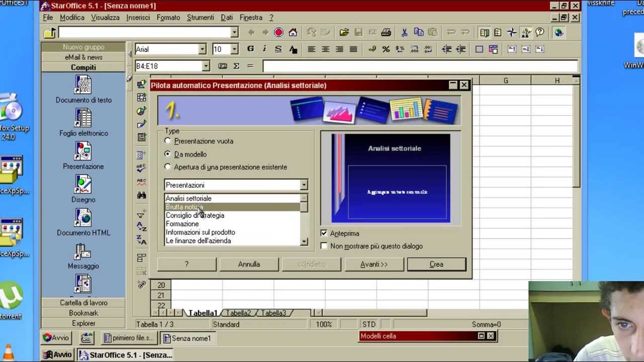Open the font size 10 dropdown
This screenshot has width=644, height=362.
234,49
